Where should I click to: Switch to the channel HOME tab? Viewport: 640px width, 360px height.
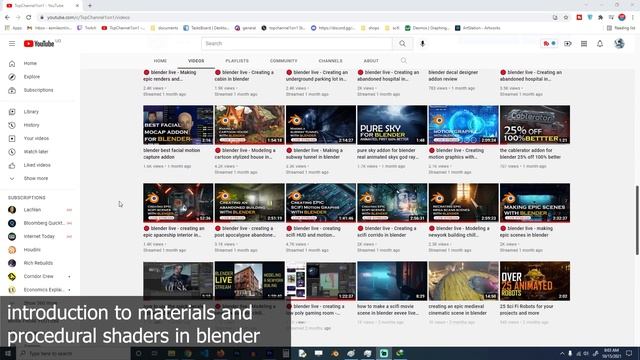160,61
